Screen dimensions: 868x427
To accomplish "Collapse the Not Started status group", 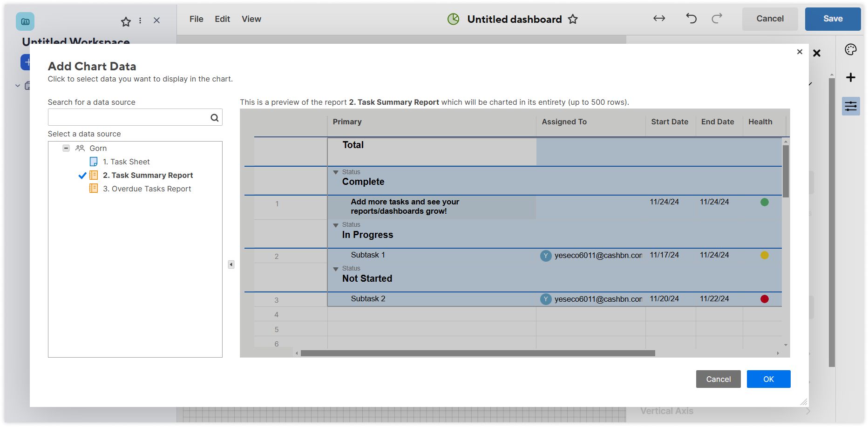I will 336,269.
